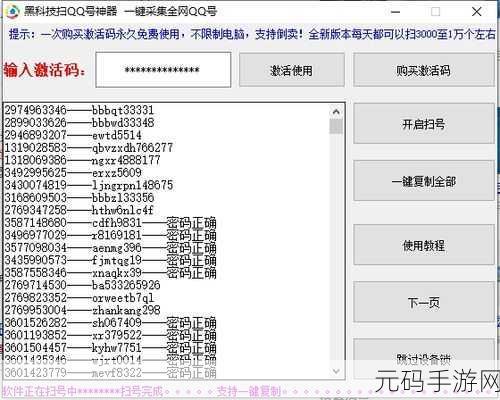
Task: Select row 3587558346——xnaqkx39
Action: [x=110, y=273]
